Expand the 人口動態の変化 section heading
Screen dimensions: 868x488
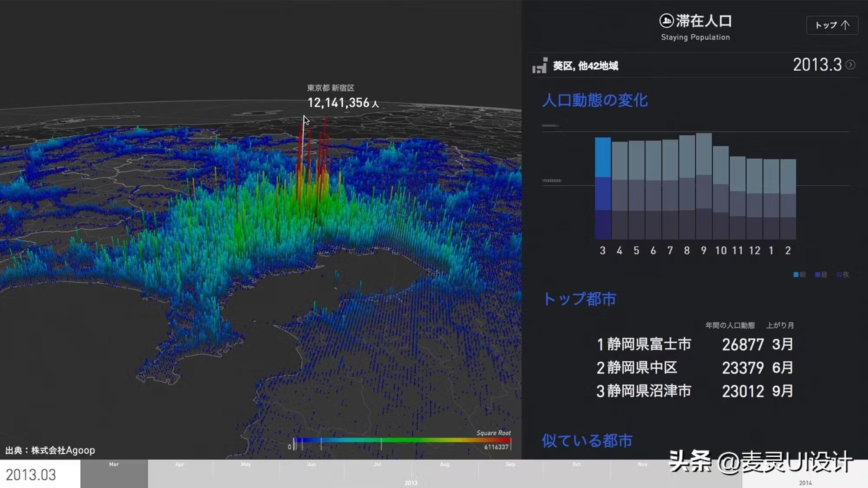(595, 101)
